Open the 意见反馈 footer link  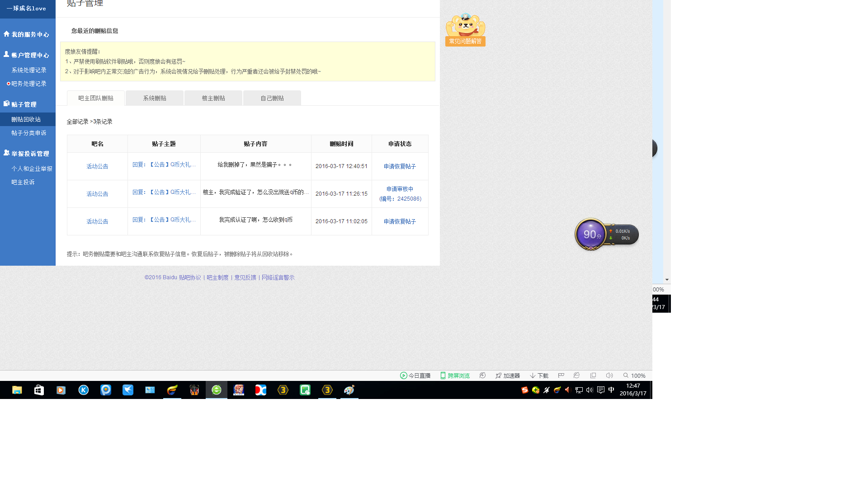click(245, 277)
